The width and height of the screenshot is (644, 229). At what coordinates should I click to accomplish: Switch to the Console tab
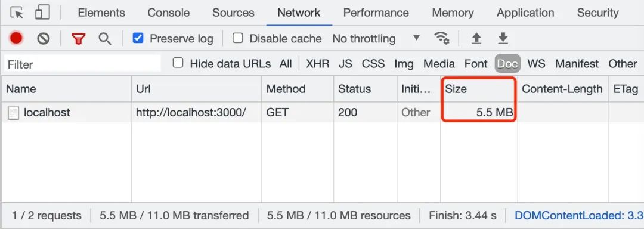coord(168,13)
